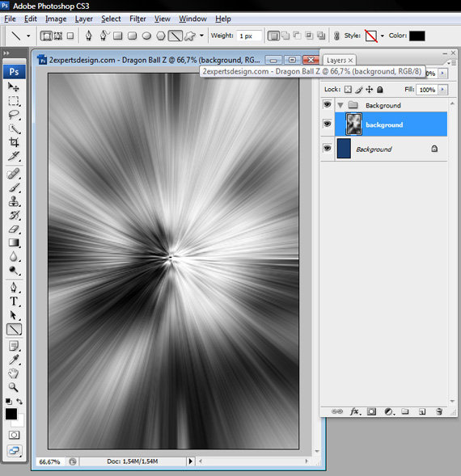The image size is (461, 476).
Task: Enable Fill Pixels mode in options bar
Action: 70,36
